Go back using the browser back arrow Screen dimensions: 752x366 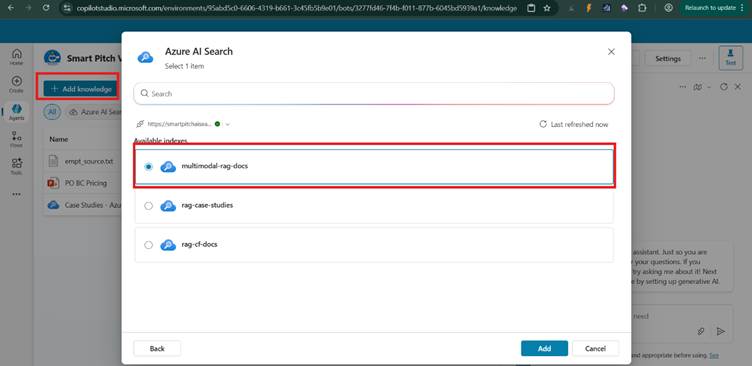pos(11,8)
